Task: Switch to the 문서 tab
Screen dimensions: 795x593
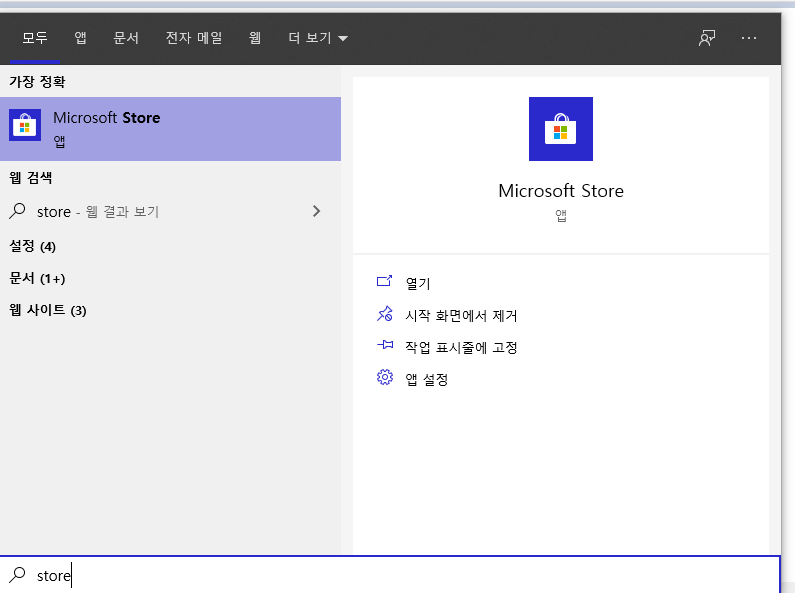Action: click(x=126, y=38)
